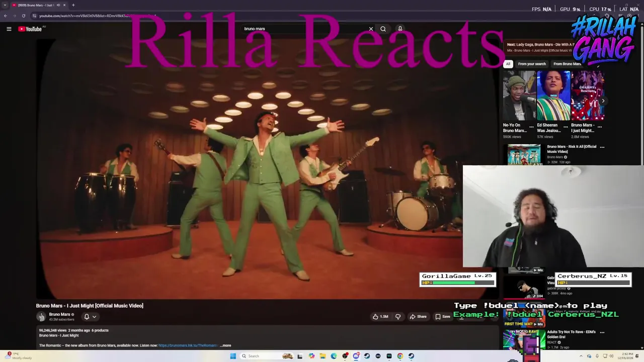Image resolution: width=644 pixels, height=362 pixels.
Task: Show hidden system tray icons
Action: pos(581,356)
